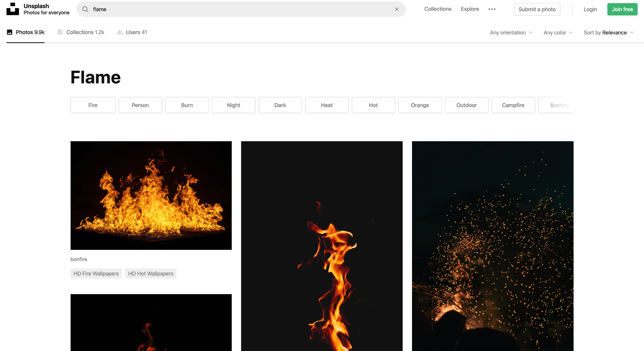Open the Any color filter dropdown
This screenshot has width=644, height=351.
click(x=558, y=32)
